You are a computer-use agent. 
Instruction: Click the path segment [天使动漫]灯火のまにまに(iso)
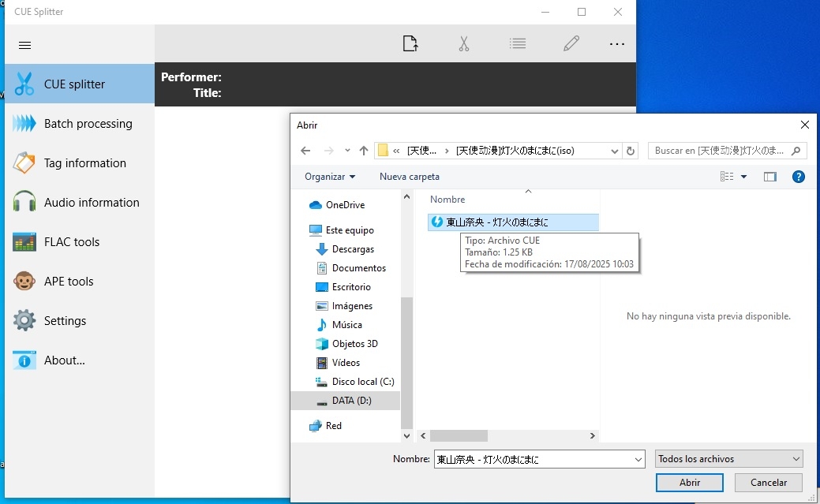pos(515,151)
